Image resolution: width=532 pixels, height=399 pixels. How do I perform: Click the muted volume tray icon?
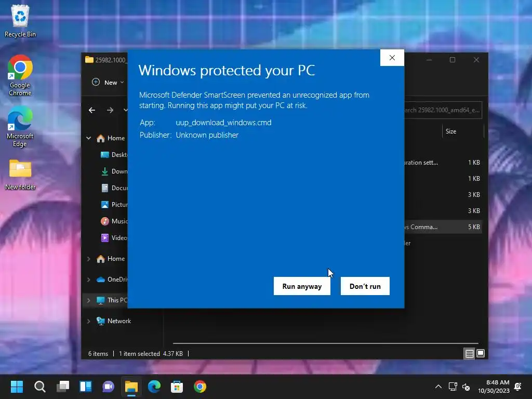[x=466, y=387]
